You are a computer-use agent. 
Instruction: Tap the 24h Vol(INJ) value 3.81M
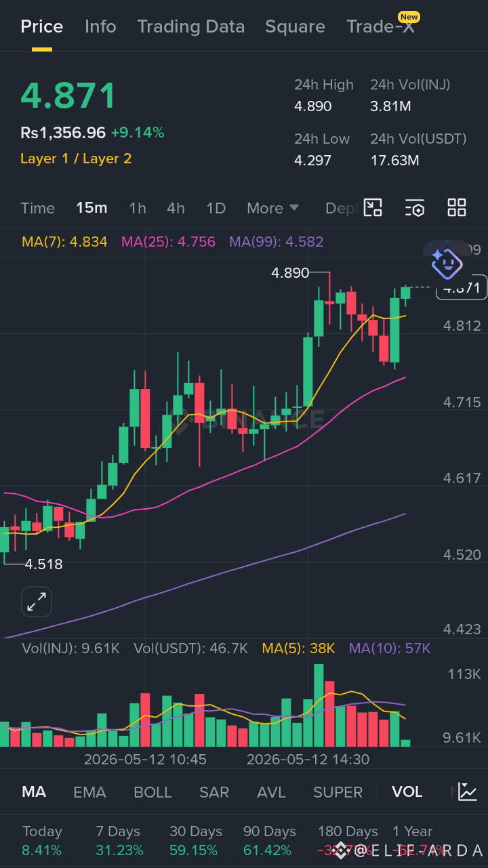click(390, 106)
